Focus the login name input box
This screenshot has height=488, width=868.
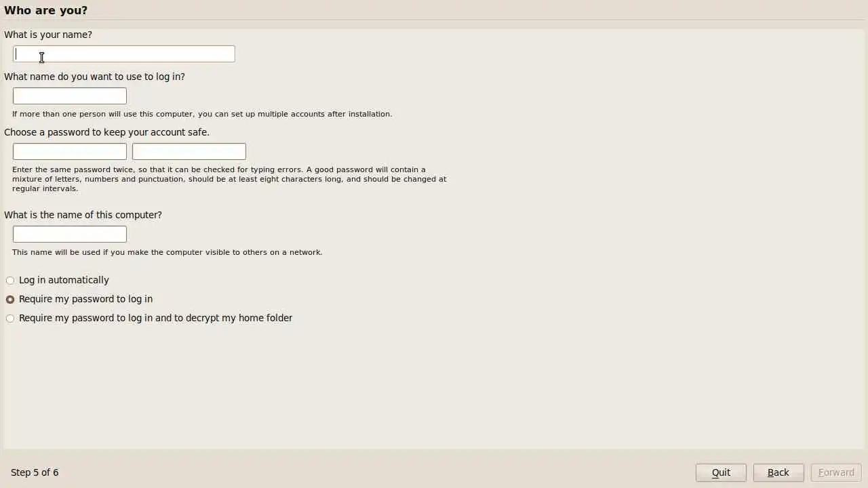[70, 96]
